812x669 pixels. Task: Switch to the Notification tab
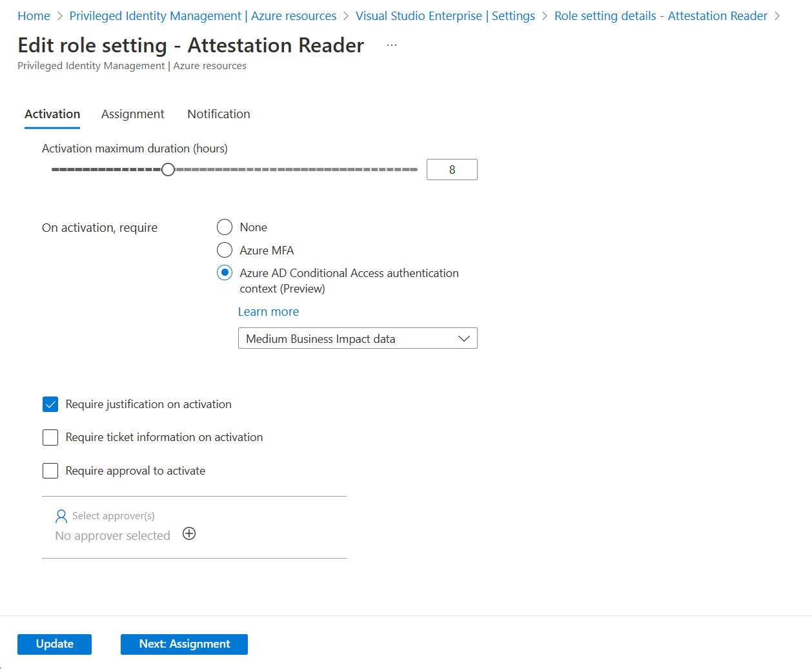click(x=219, y=114)
